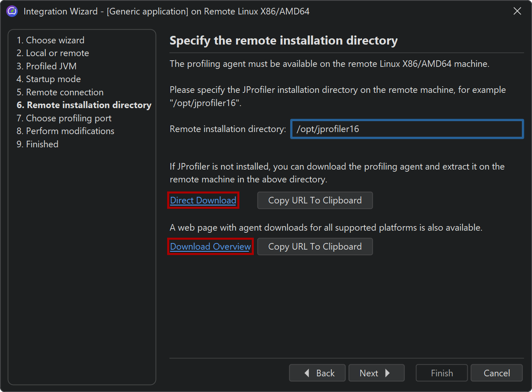Select the Perform modifications step

click(x=66, y=131)
